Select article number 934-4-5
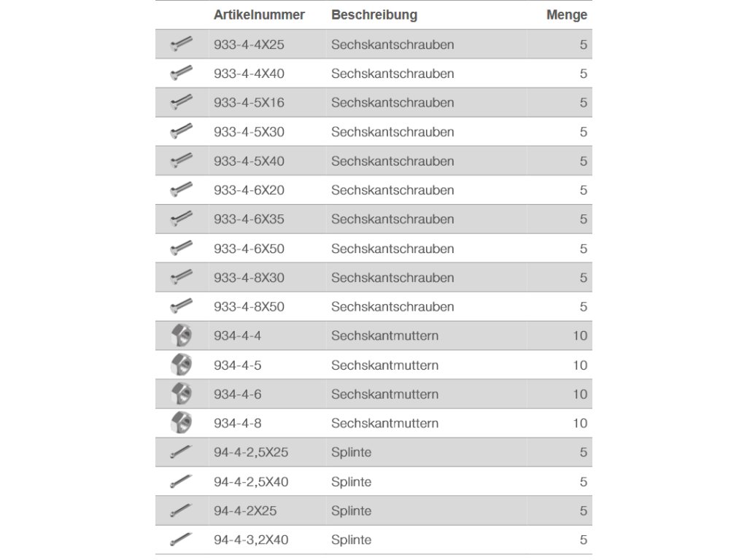747x560 pixels. point(237,365)
